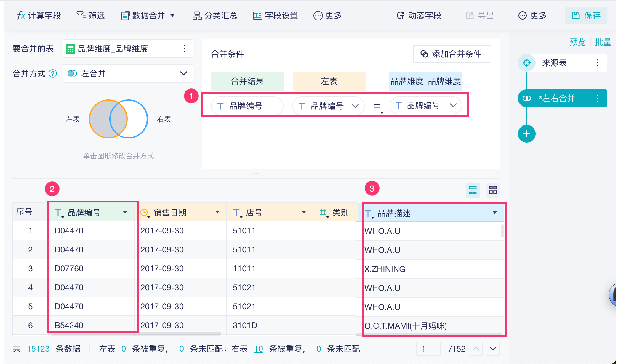Click the teal plus add-step button
The height and width of the screenshot is (364, 618).
point(526,134)
